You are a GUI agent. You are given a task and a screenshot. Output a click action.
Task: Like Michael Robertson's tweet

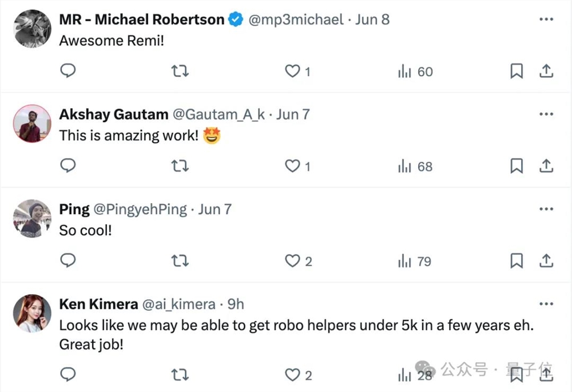pyautogui.click(x=293, y=71)
